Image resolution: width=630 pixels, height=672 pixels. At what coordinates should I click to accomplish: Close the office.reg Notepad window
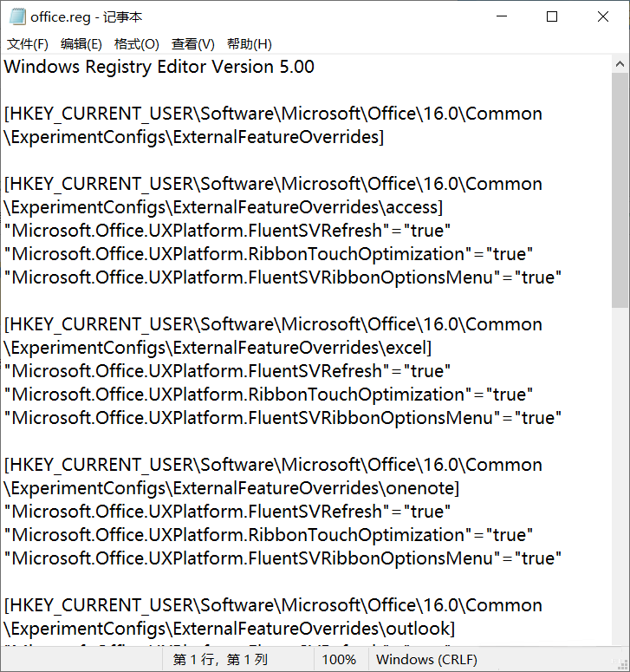(603, 16)
